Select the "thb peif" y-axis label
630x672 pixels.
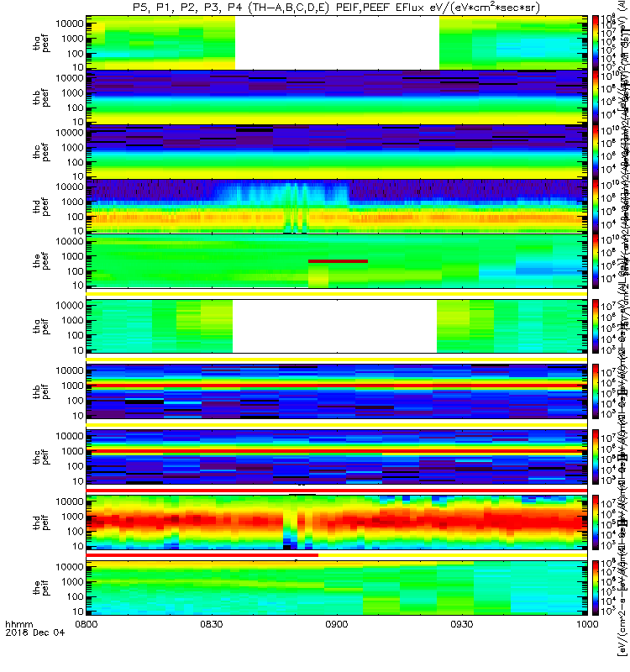pyautogui.click(x=40, y=391)
